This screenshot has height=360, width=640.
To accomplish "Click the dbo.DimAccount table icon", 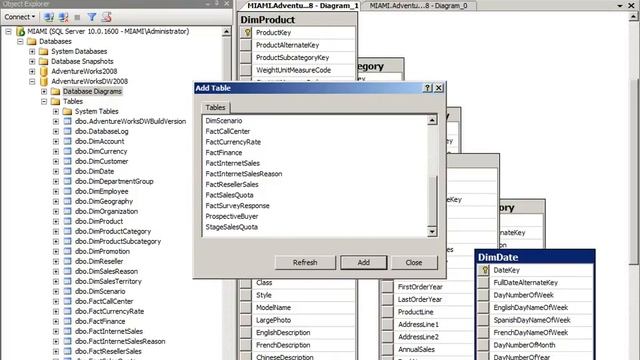I will (x=67, y=141).
